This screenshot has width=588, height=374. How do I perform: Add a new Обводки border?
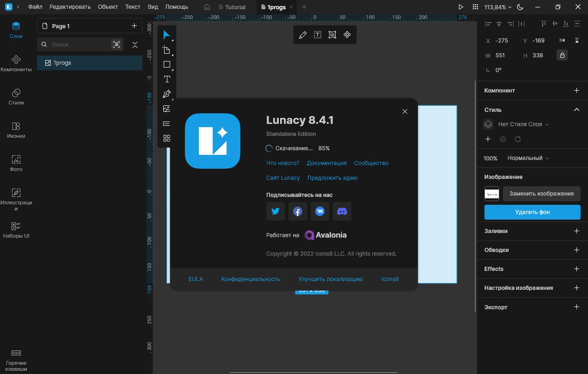click(576, 250)
